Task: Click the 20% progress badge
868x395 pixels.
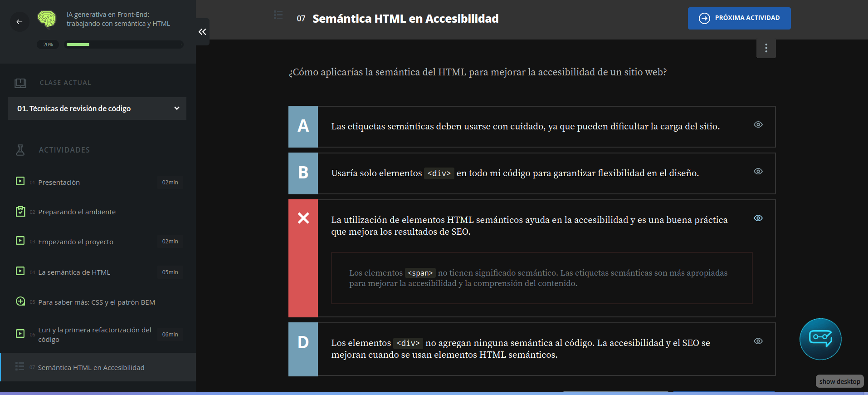Action: [48, 44]
